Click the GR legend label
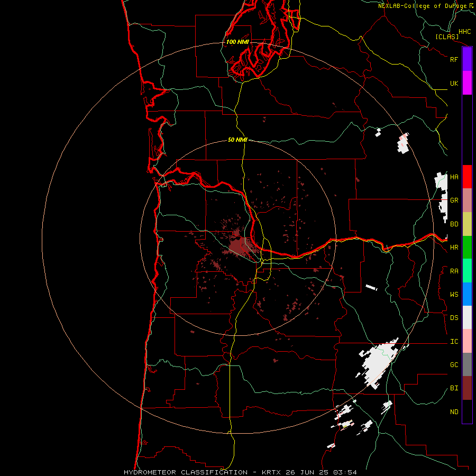 454,200
